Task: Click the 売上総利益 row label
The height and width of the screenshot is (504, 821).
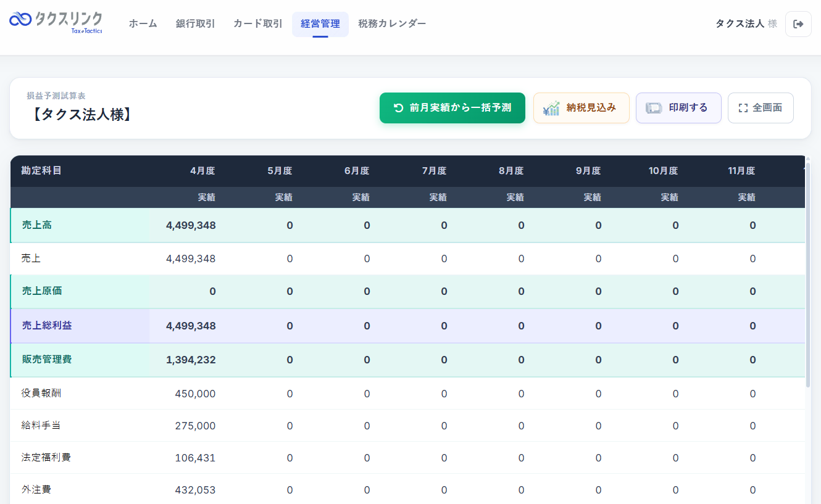Action: (x=47, y=326)
